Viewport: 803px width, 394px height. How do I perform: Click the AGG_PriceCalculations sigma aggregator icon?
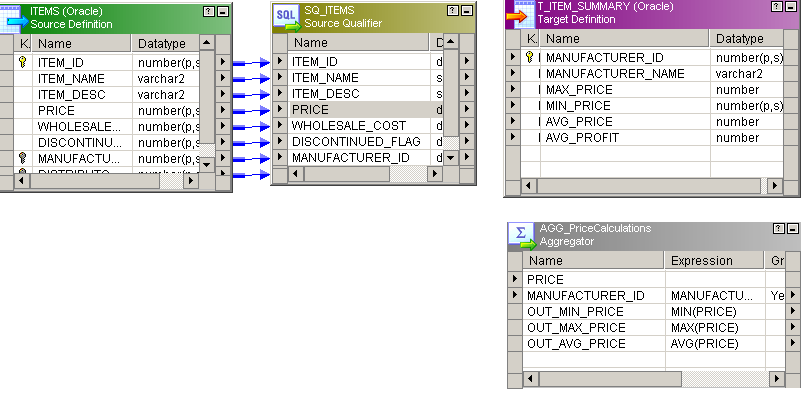click(x=523, y=236)
